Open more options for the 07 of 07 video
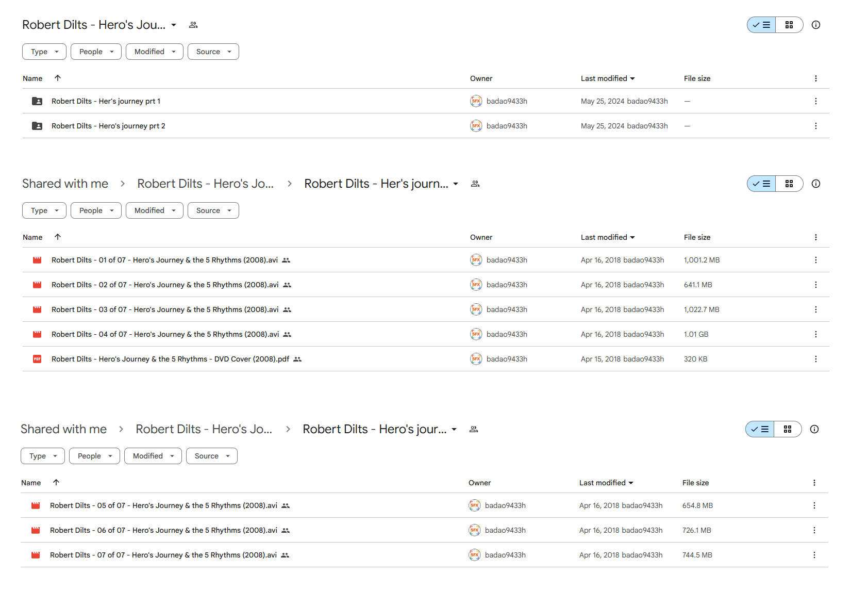 pos(814,555)
